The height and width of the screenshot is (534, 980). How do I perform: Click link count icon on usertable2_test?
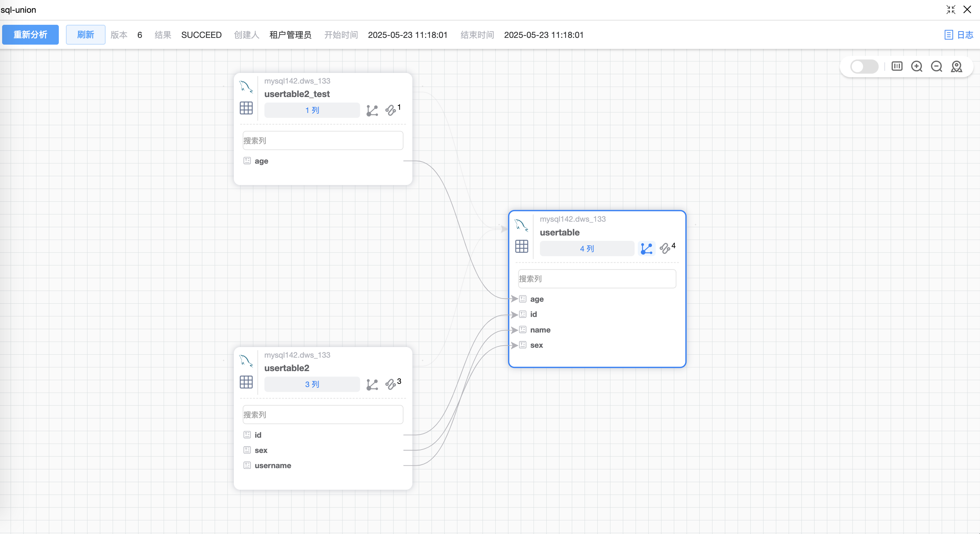pyautogui.click(x=391, y=110)
